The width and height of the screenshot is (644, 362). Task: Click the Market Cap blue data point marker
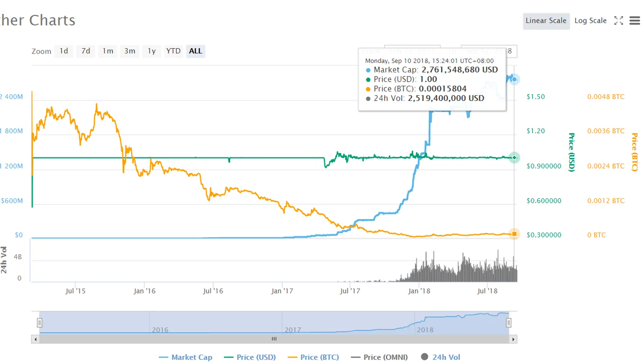(x=514, y=79)
